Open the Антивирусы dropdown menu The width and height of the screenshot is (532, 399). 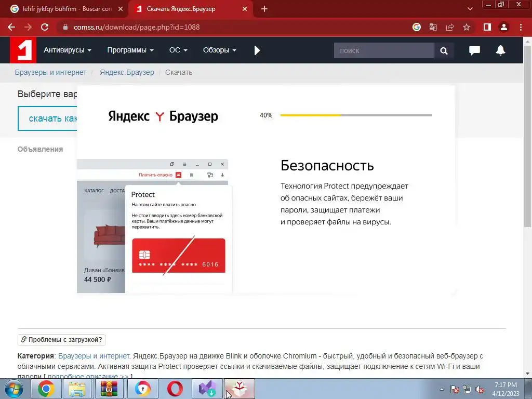(67, 50)
